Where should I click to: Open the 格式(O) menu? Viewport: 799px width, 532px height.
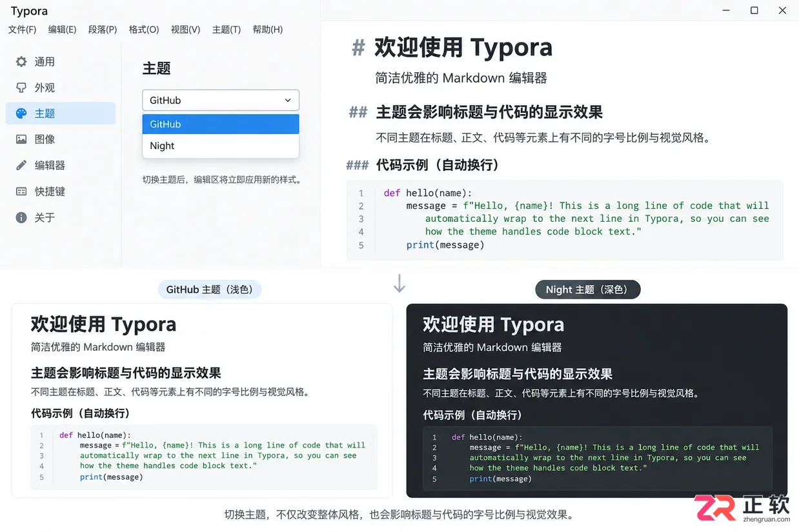(x=144, y=30)
